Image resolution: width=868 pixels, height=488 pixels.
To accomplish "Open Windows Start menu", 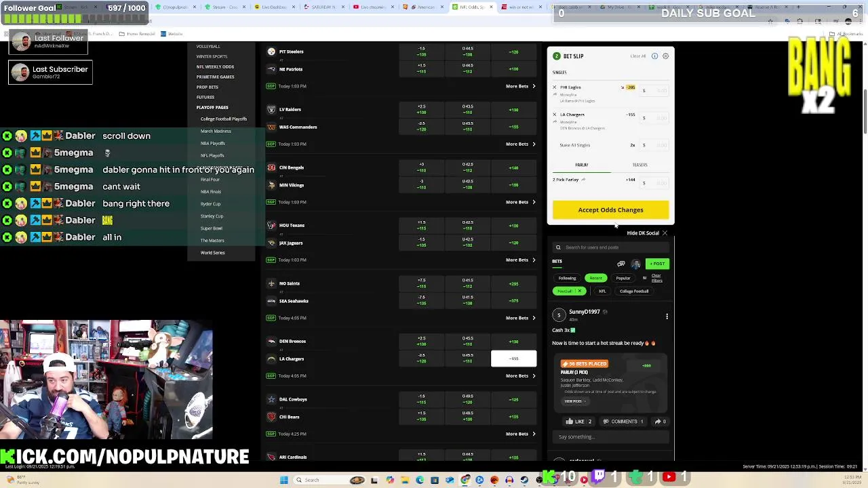I will pos(283,480).
